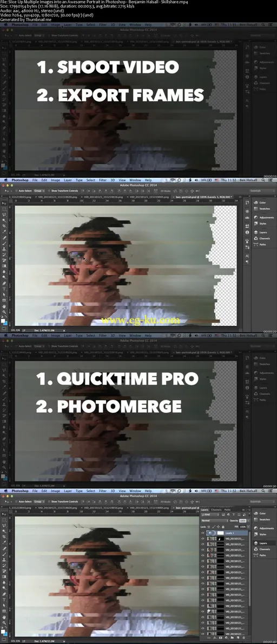Select the Type tool in the 00:00:40 frame
Screen dimensions: 277x644
pyautogui.click(x=4, y=600)
